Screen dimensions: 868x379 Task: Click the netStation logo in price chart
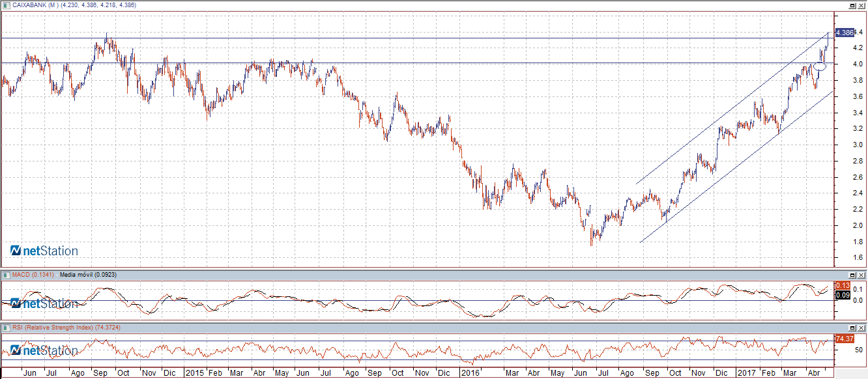tap(44, 251)
